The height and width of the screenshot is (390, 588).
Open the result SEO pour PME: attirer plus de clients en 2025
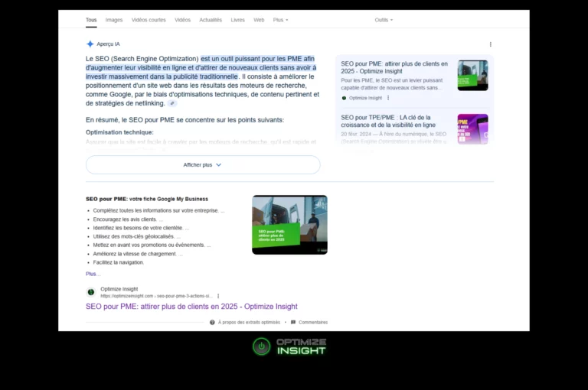191,307
